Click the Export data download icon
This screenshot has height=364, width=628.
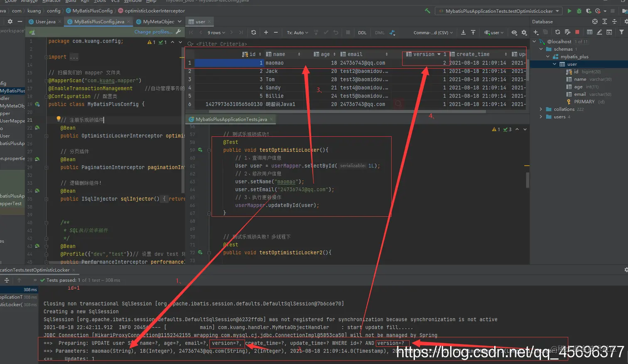coord(463,32)
